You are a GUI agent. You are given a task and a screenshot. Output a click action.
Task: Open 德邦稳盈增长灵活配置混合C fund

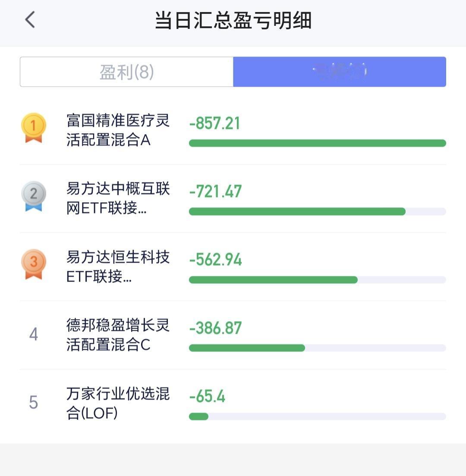(118, 335)
